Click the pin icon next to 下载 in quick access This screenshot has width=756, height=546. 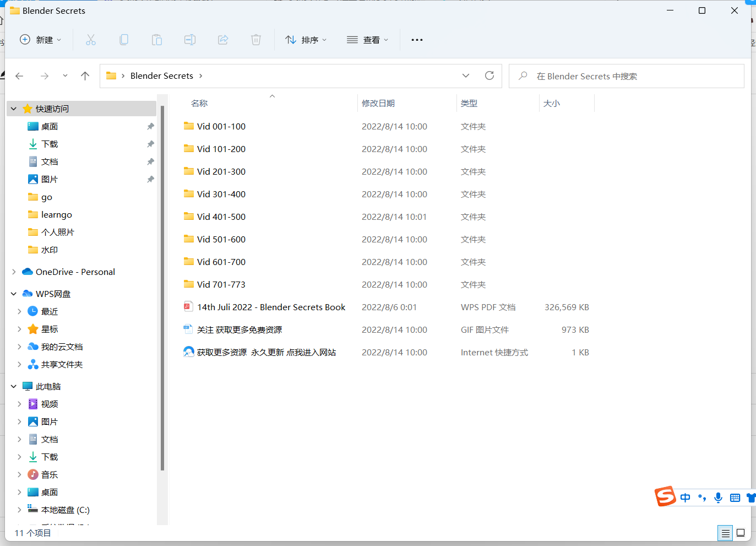pyautogui.click(x=150, y=144)
